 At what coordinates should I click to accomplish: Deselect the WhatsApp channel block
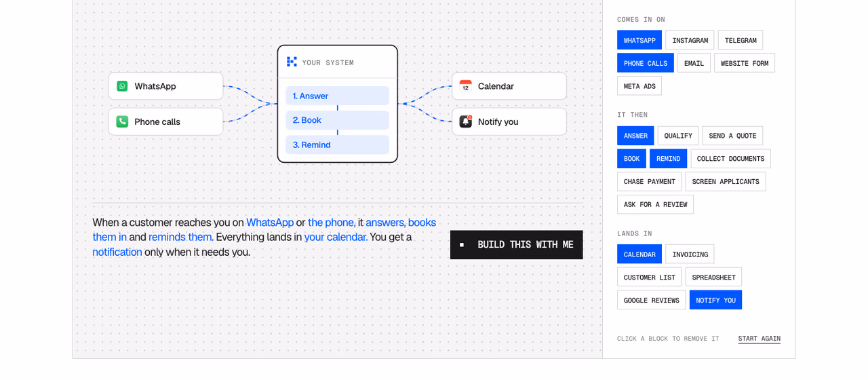[639, 40]
